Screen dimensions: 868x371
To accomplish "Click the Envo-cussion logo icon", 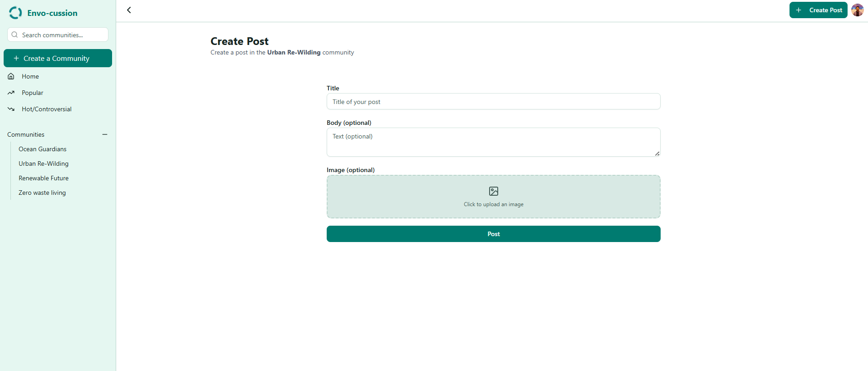I will (15, 13).
